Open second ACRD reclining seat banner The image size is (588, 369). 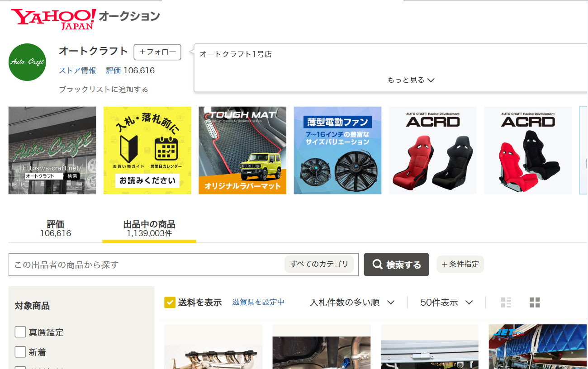(x=528, y=150)
